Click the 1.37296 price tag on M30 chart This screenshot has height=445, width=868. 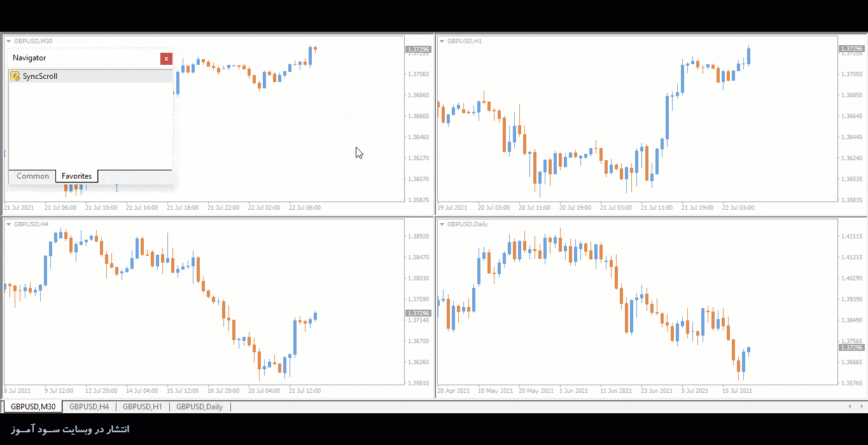pos(418,49)
